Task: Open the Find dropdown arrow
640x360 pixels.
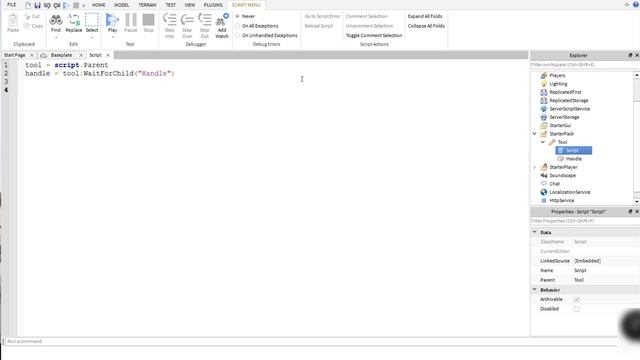Action: 56,38
